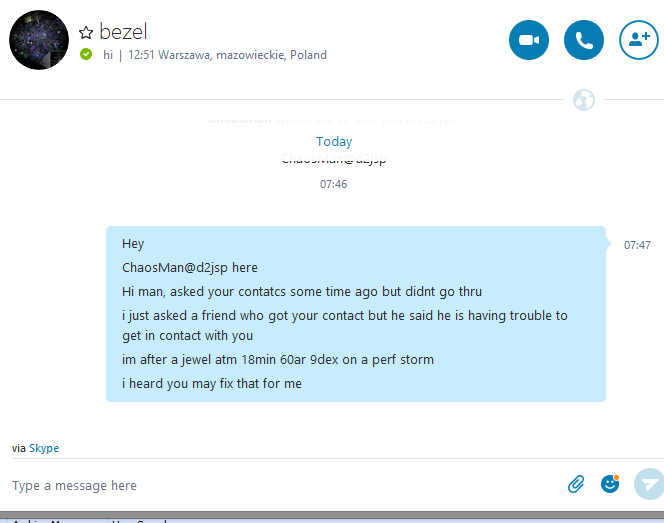Click the 07:46 timestamp
This screenshot has width=664, height=523.
(334, 184)
